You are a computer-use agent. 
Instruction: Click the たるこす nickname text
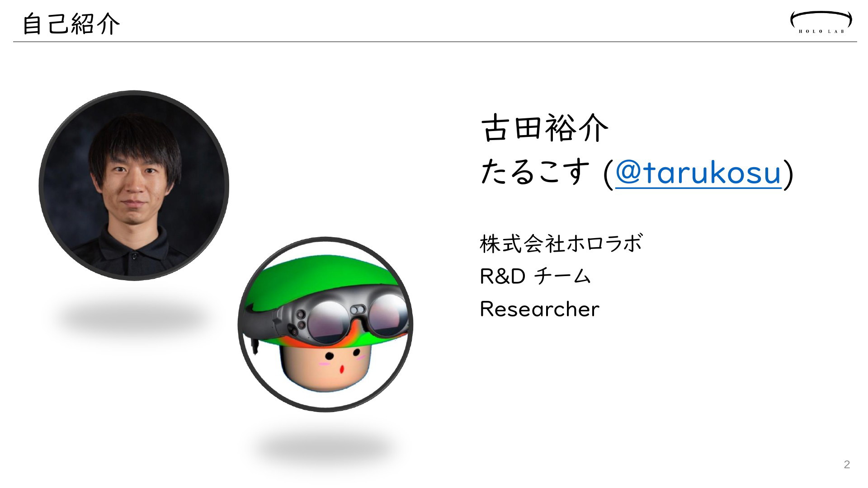pos(535,173)
